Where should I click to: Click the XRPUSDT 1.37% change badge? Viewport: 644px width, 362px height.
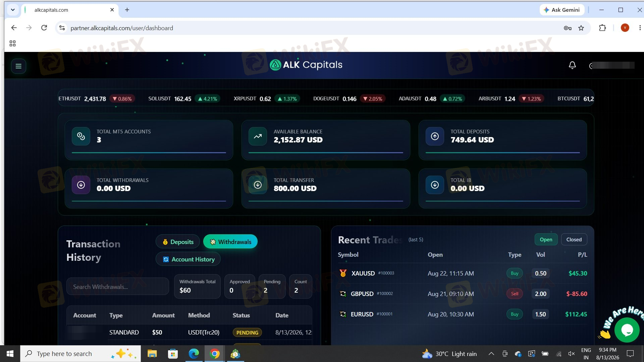click(287, 99)
